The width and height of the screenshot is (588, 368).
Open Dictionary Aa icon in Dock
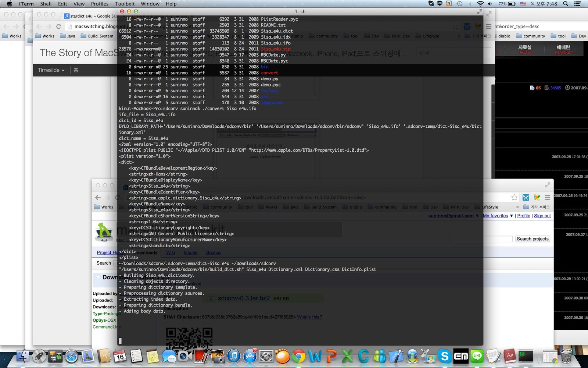(x=510, y=356)
